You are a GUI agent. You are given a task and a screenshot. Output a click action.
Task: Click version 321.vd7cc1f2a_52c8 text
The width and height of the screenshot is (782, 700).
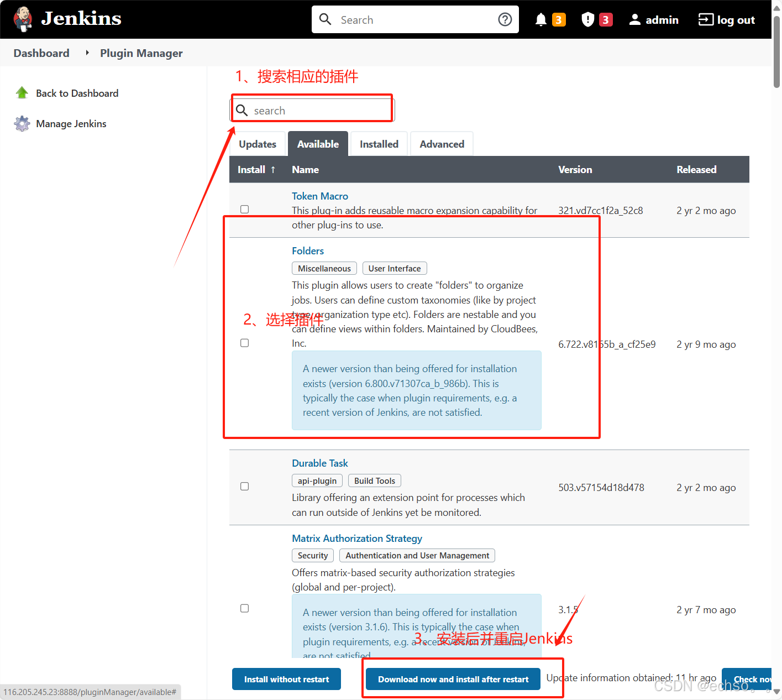(600, 211)
